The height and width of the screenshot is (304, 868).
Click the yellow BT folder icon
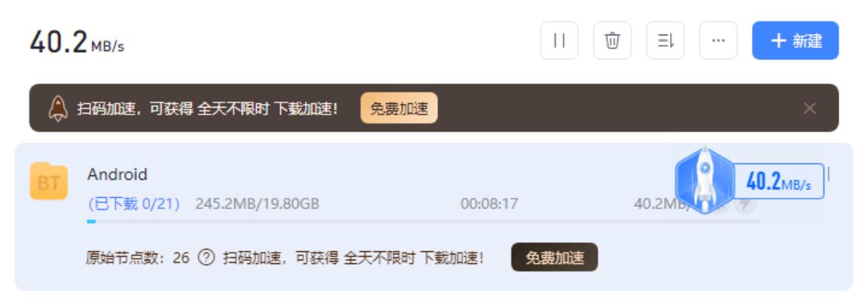pos(49,181)
